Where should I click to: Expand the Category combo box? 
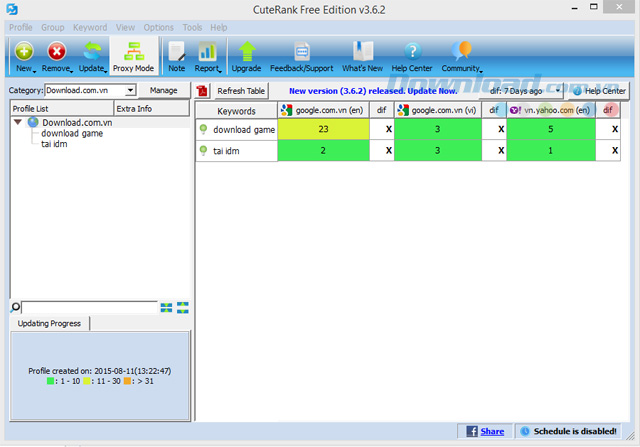pyautogui.click(x=130, y=90)
